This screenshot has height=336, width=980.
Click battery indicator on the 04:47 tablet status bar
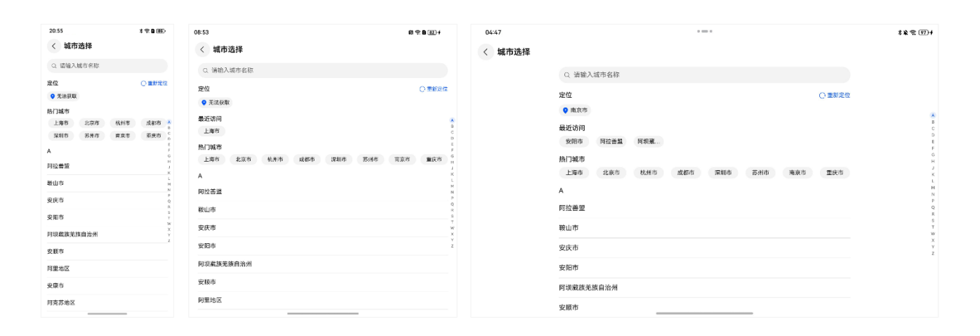point(923,32)
